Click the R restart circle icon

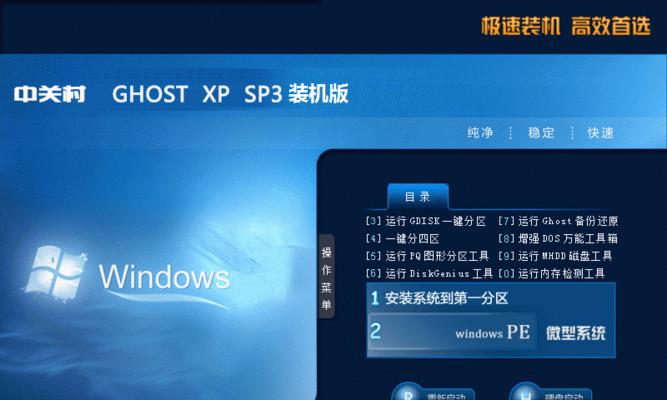408,394
